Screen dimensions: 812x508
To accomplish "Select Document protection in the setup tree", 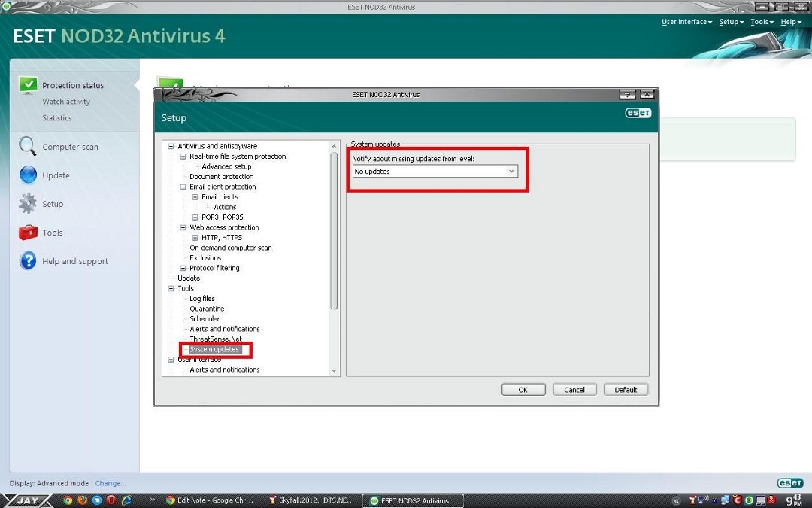I will click(222, 176).
